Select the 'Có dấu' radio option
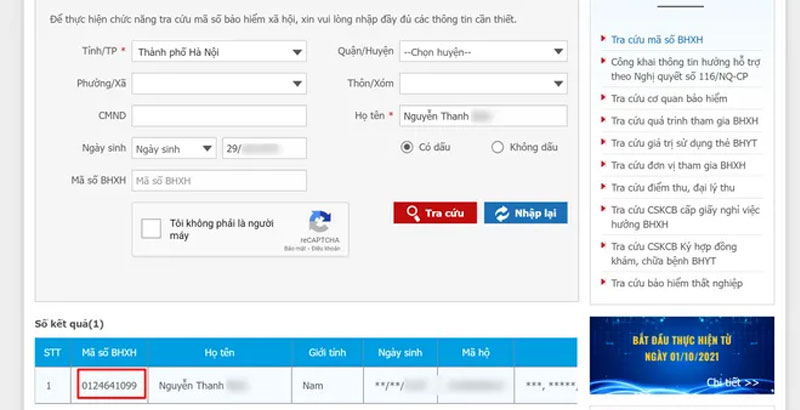 click(x=407, y=147)
